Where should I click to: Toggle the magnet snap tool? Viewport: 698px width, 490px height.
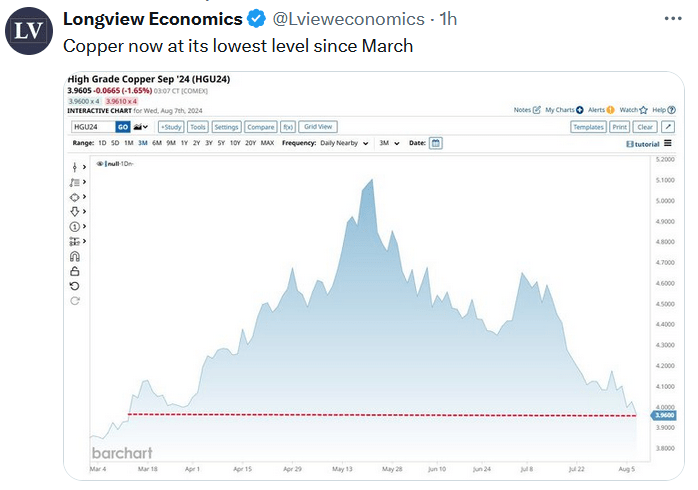[x=74, y=256]
